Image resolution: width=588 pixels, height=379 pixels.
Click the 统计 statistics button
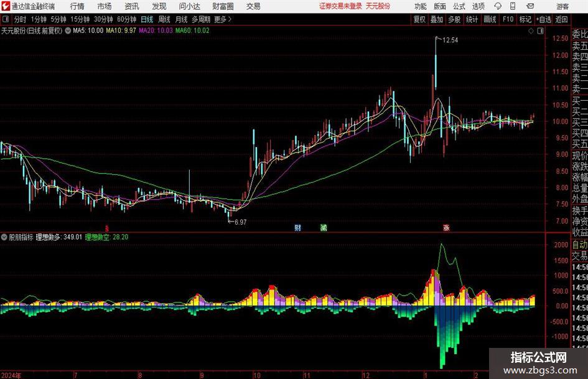click(472, 19)
